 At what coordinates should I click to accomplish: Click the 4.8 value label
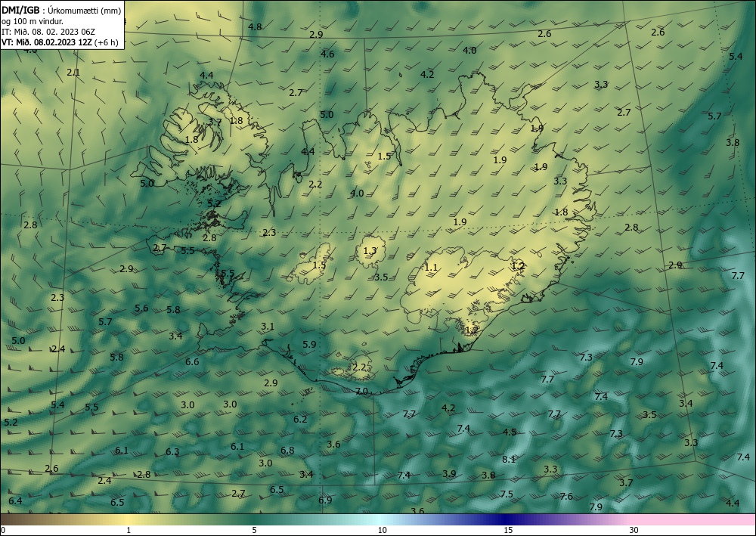(255, 27)
